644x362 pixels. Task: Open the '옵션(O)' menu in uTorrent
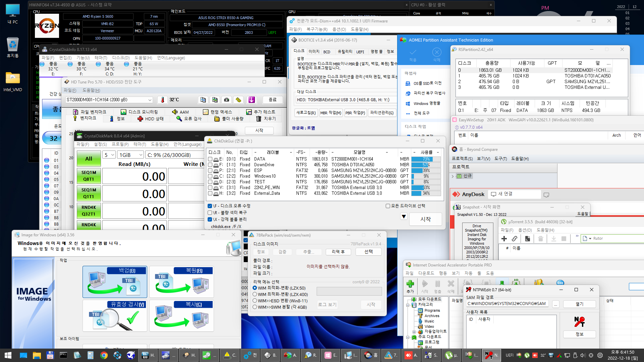click(525, 230)
